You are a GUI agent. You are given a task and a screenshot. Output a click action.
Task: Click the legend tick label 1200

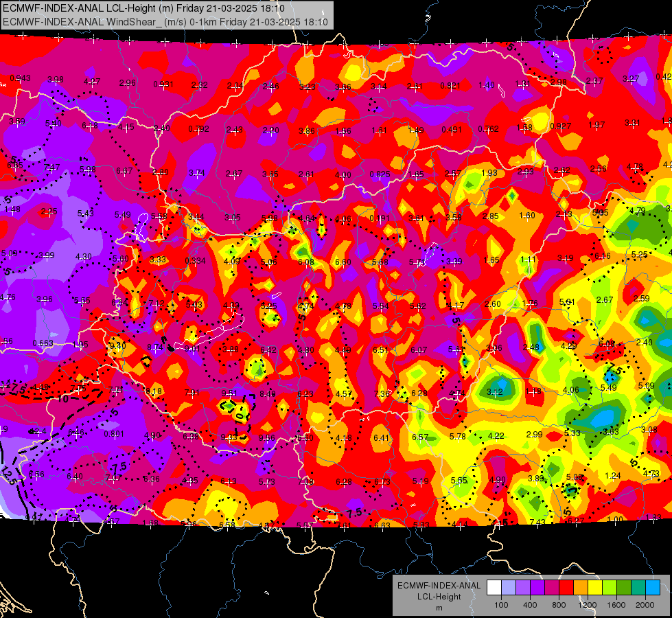click(x=588, y=605)
